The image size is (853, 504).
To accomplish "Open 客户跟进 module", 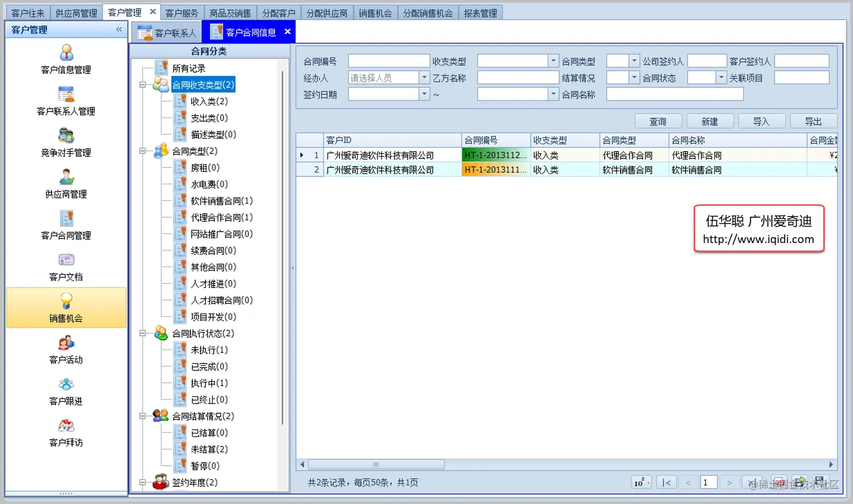I will tap(66, 391).
